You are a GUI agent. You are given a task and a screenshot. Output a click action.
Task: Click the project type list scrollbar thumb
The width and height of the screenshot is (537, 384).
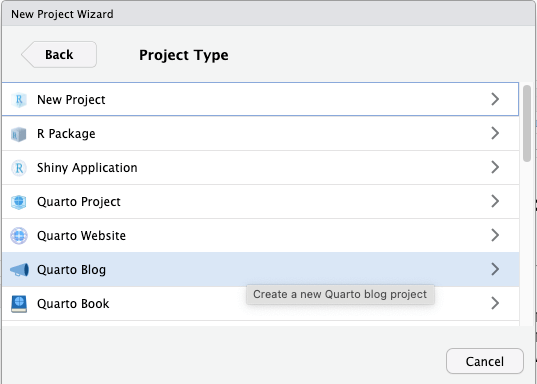(x=527, y=123)
